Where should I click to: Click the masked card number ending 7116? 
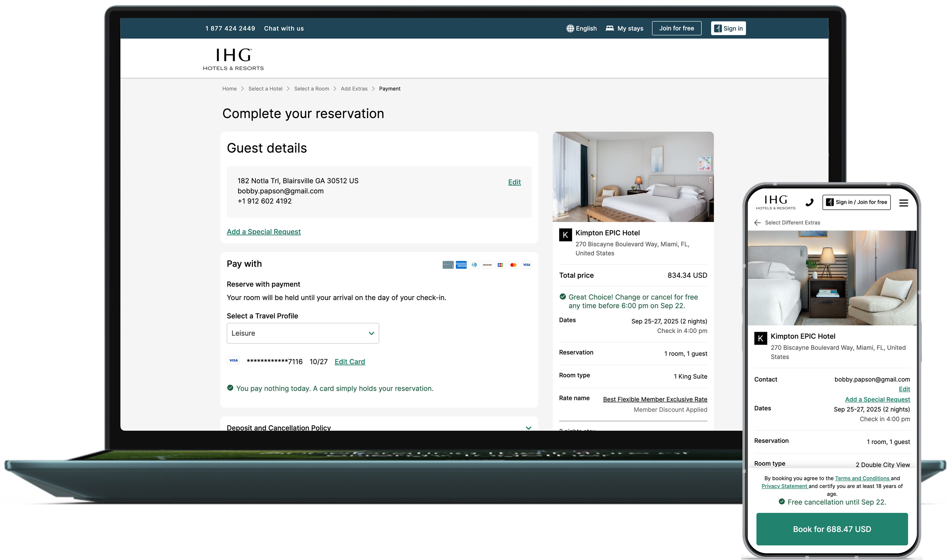pyautogui.click(x=274, y=362)
